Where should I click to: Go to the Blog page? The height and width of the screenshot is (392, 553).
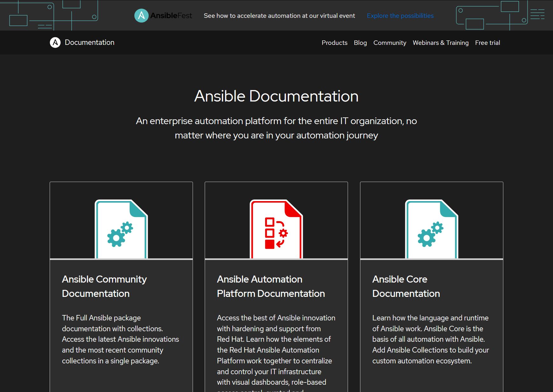click(360, 43)
